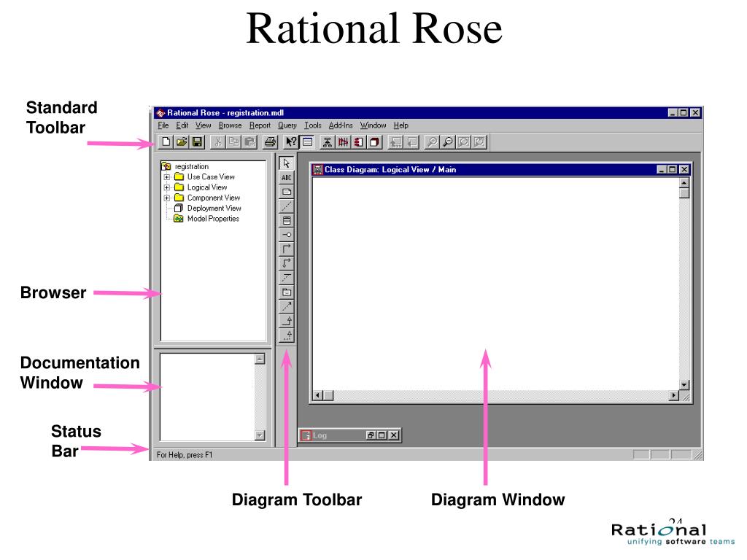Click the documentation window scroll down arrow
The height and width of the screenshot is (560, 747).
[x=260, y=435]
